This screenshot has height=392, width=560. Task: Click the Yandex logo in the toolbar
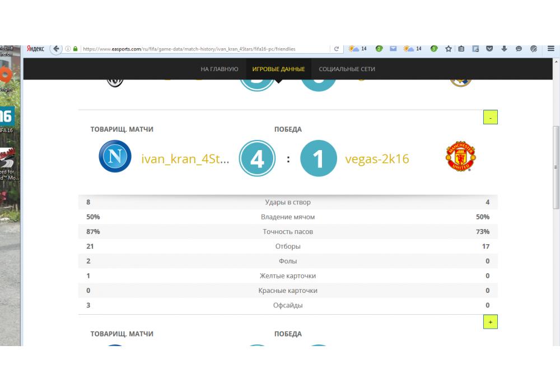35,49
